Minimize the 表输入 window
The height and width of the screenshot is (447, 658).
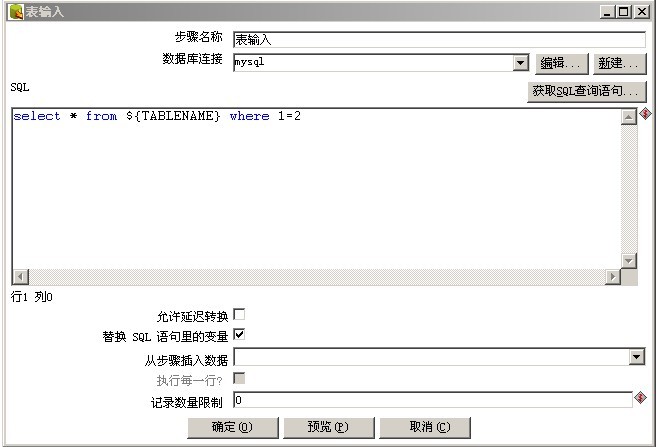pyautogui.click(x=607, y=11)
